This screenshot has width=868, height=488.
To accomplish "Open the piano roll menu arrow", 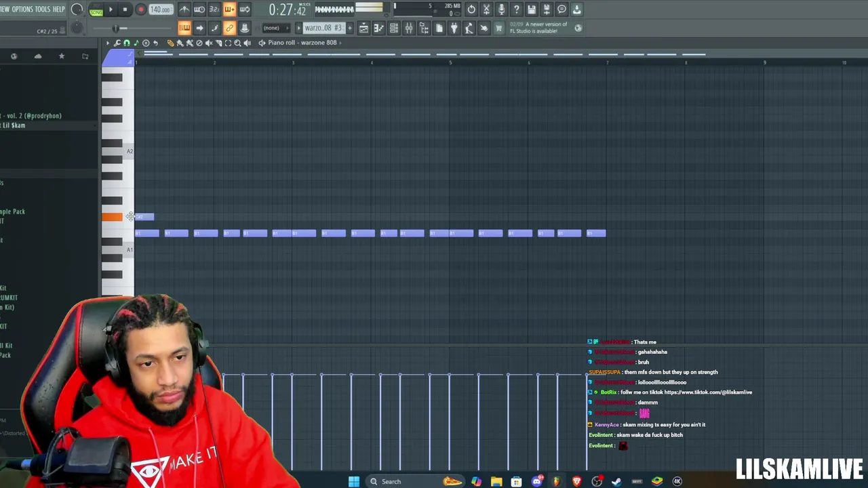I will [107, 43].
